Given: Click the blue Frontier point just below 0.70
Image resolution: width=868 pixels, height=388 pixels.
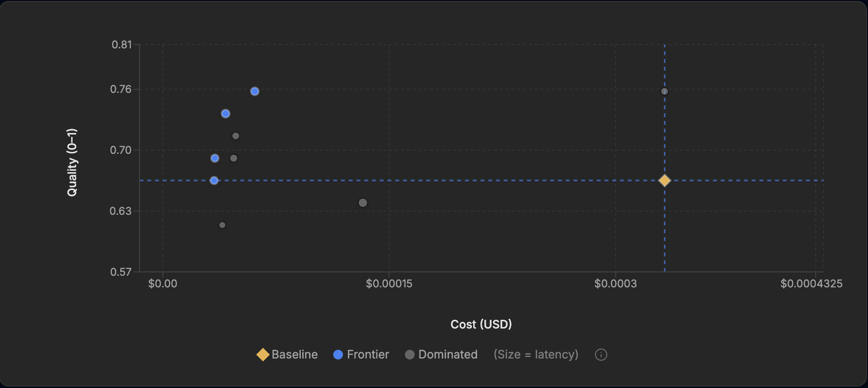Looking at the screenshot, I should [x=215, y=158].
